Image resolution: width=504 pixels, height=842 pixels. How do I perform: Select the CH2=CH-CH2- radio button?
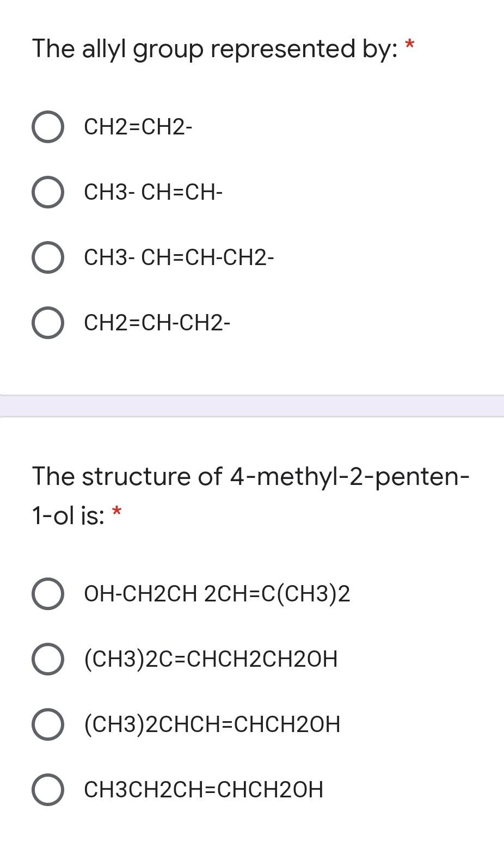(48, 322)
